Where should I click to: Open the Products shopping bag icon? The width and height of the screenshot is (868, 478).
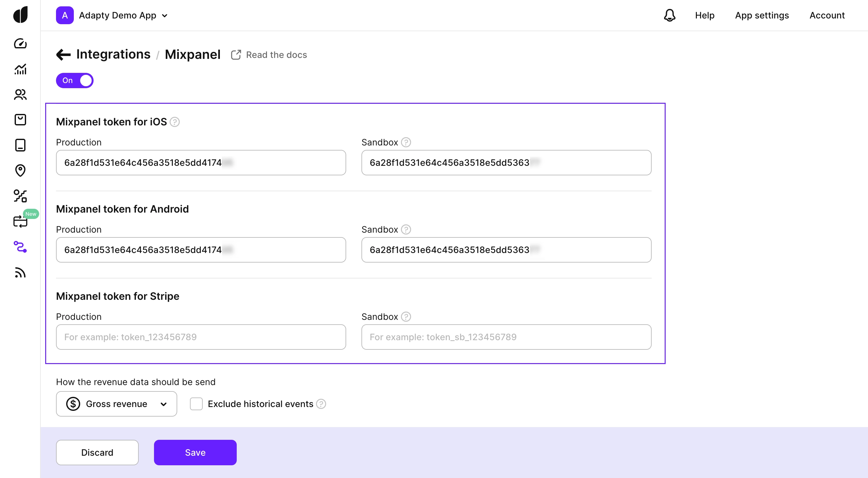tap(20, 120)
